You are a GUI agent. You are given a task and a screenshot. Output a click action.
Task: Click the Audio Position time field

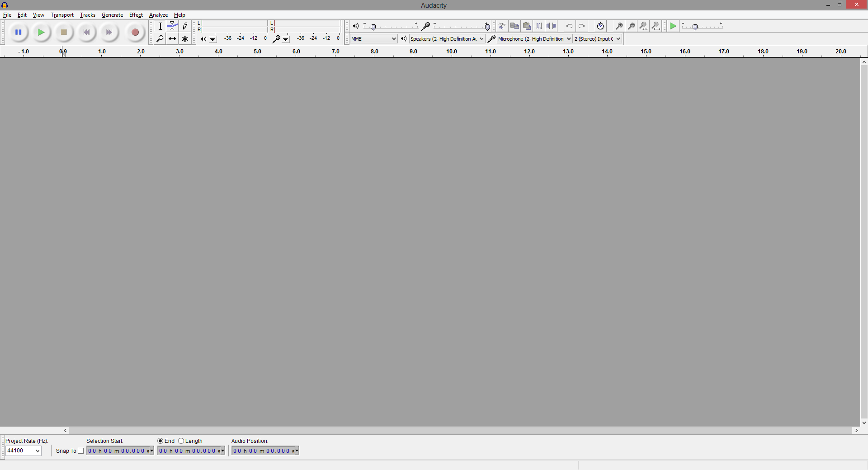(x=265, y=451)
